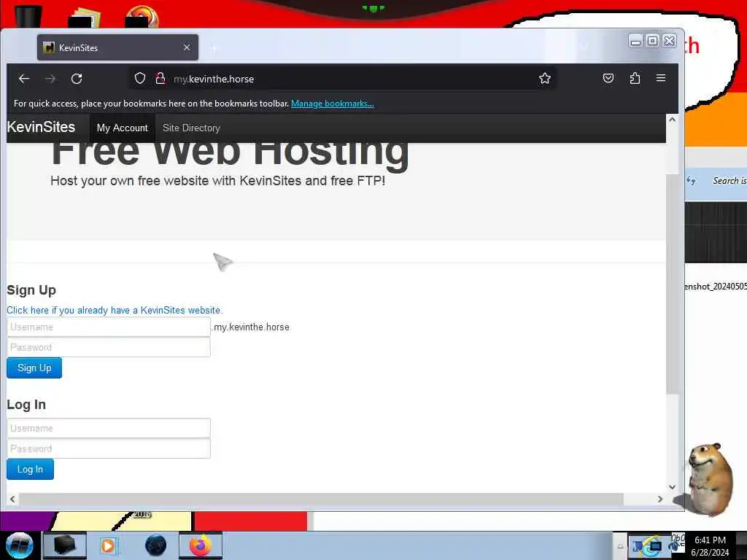
Task: Focus the Sign Up Password field
Action: (109, 347)
